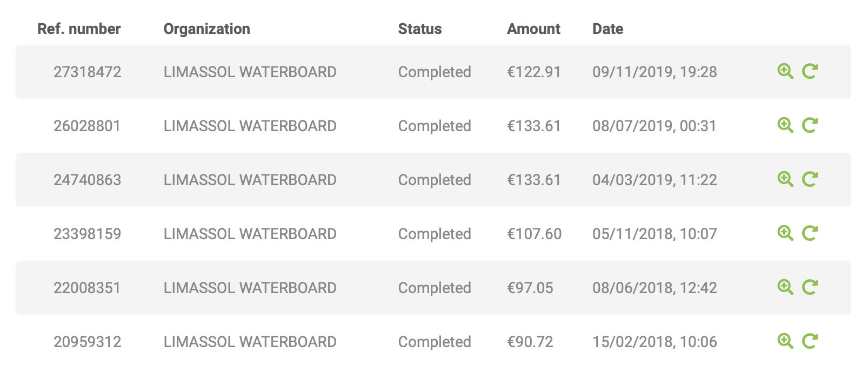This screenshot has width=868, height=380.
Task: Click LIMASSOL WATERBOARD in row 20959312
Action: click(250, 342)
